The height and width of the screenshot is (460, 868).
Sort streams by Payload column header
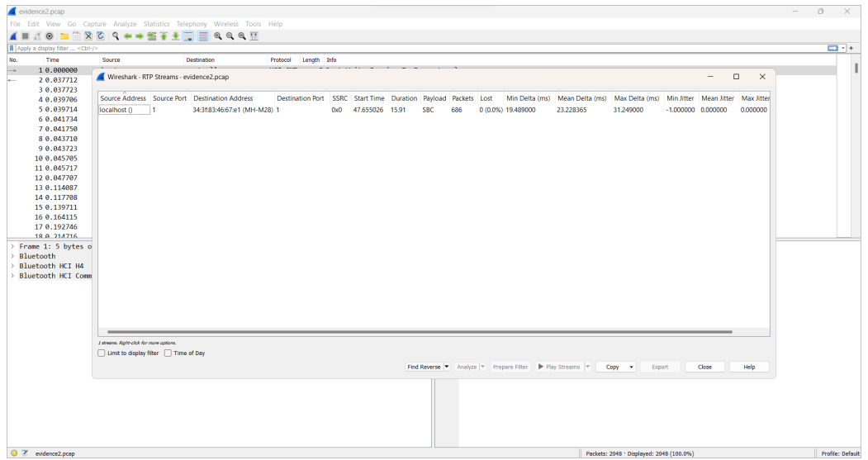click(x=434, y=98)
